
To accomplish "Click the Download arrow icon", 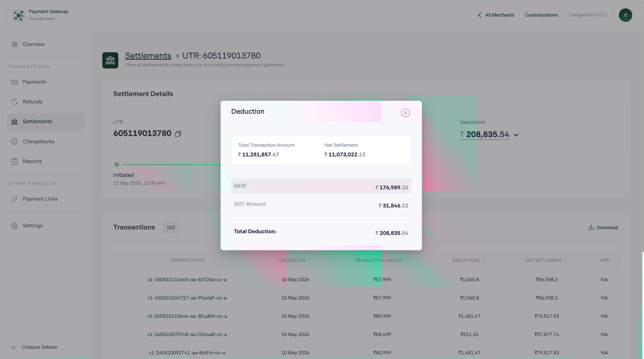I will (591, 227).
